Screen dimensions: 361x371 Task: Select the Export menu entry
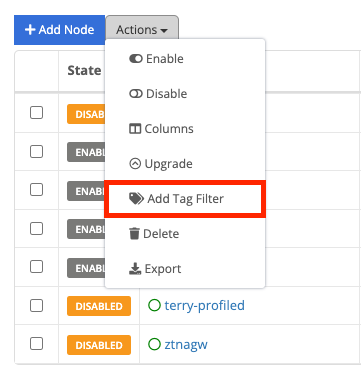coord(185,269)
